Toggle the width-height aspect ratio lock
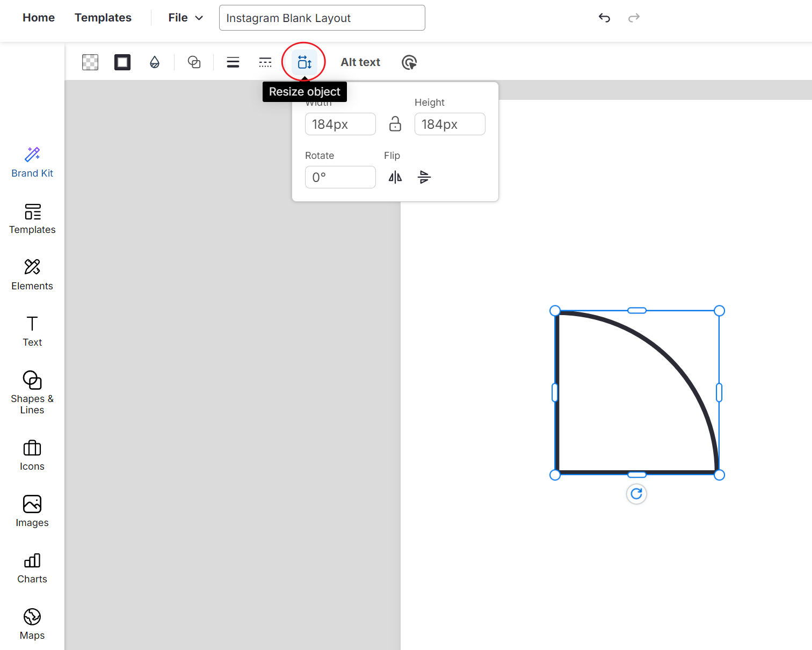812x650 pixels. tap(395, 124)
